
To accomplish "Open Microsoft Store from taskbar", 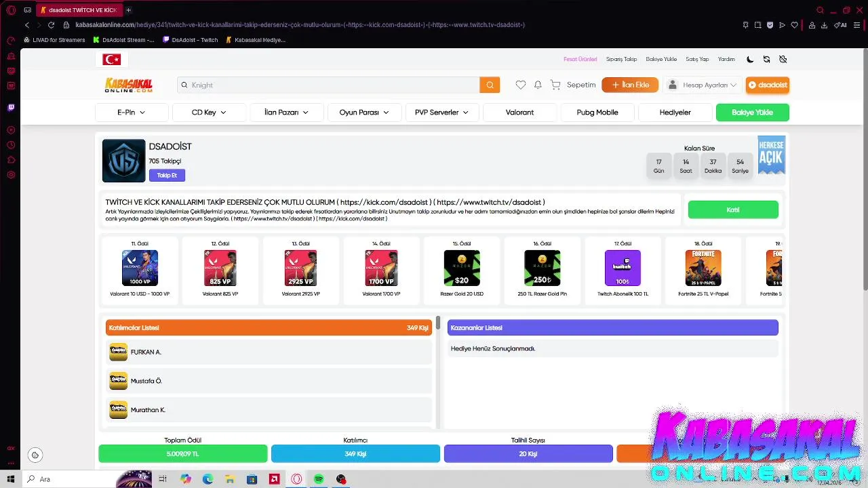I will [252, 479].
